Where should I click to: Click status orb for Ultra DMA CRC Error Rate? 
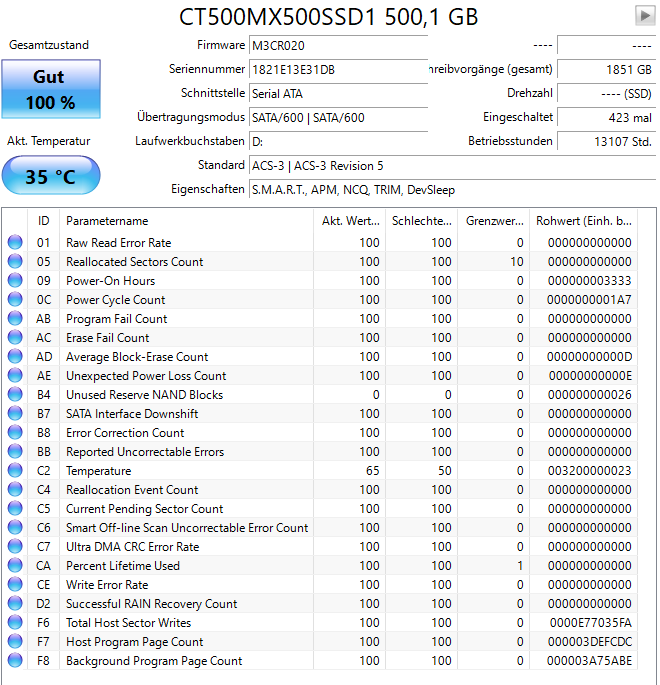point(15,546)
